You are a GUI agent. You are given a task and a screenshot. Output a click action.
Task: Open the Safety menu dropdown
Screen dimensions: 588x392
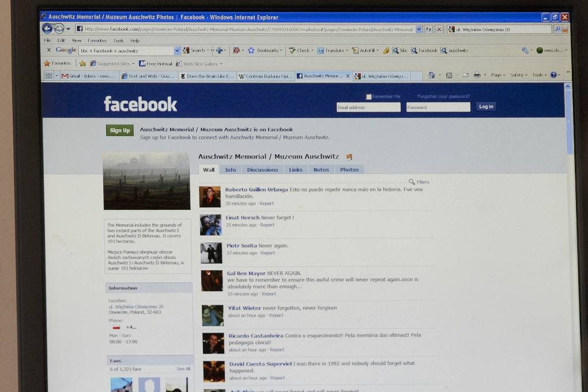click(x=519, y=75)
